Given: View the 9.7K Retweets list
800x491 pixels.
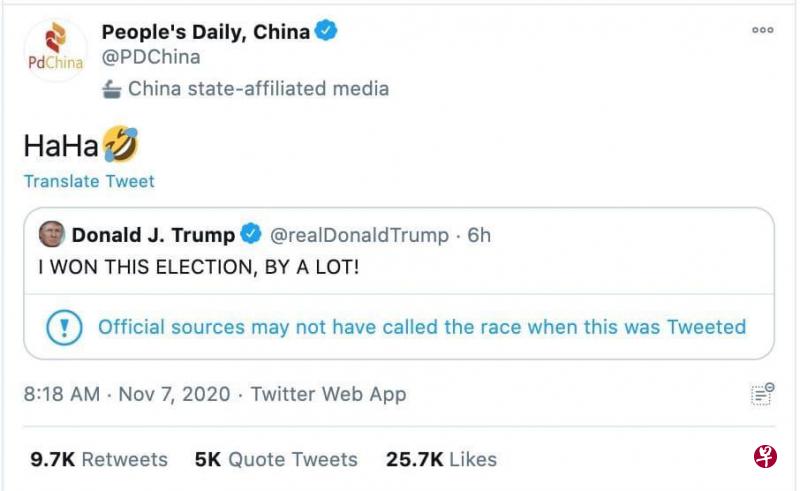Looking at the screenshot, I should [x=98, y=459].
